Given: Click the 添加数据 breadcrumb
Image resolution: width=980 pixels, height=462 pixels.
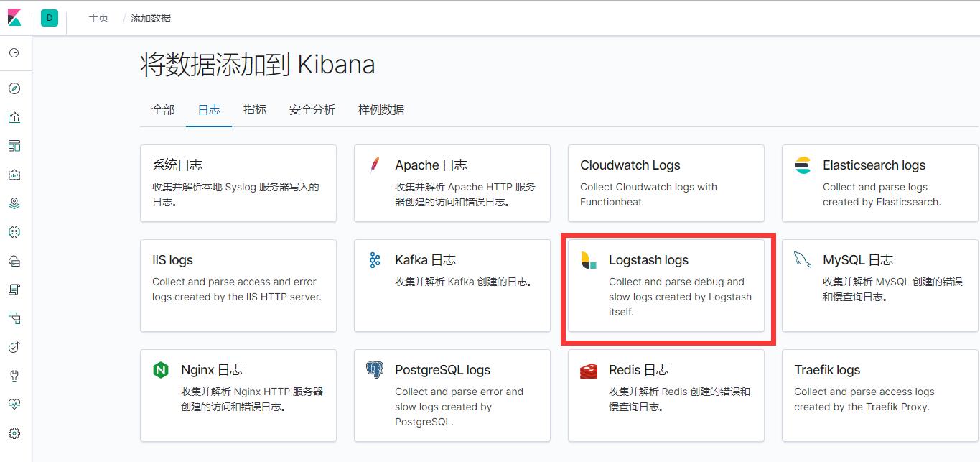Looking at the screenshot, I should (151, 18).
